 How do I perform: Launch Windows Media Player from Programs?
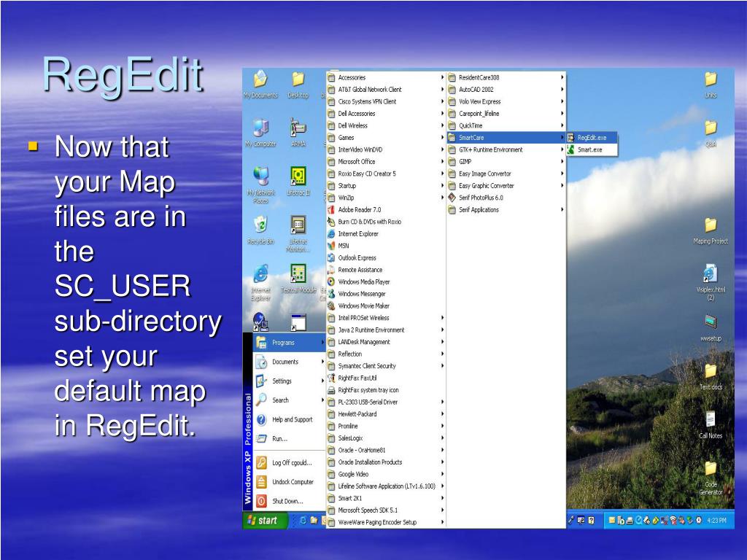pos(386,282)
